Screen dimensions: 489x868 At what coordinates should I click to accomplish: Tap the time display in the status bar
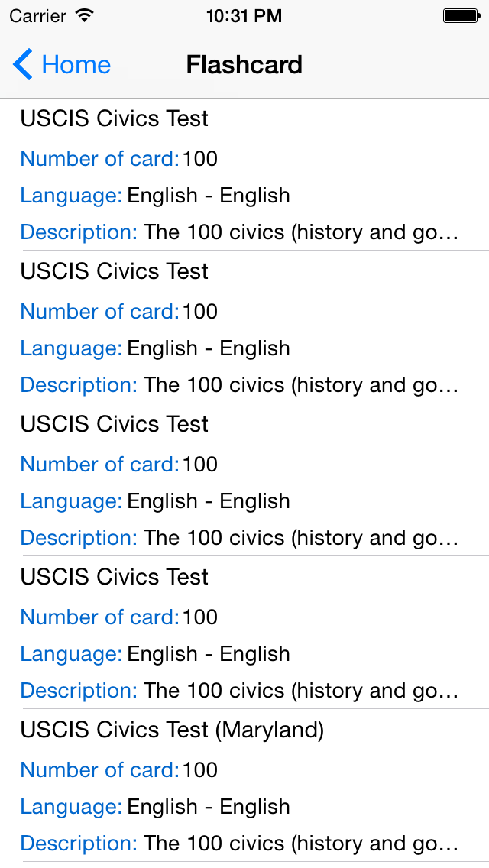pos(244,15)
